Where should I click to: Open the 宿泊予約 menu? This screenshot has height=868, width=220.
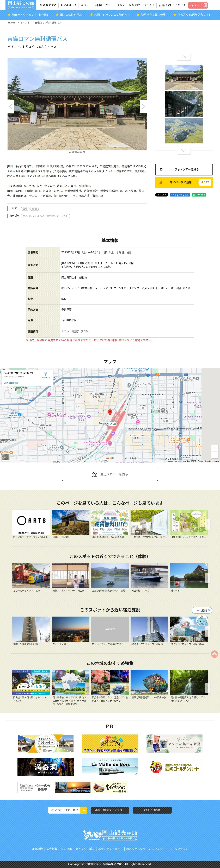165,5
